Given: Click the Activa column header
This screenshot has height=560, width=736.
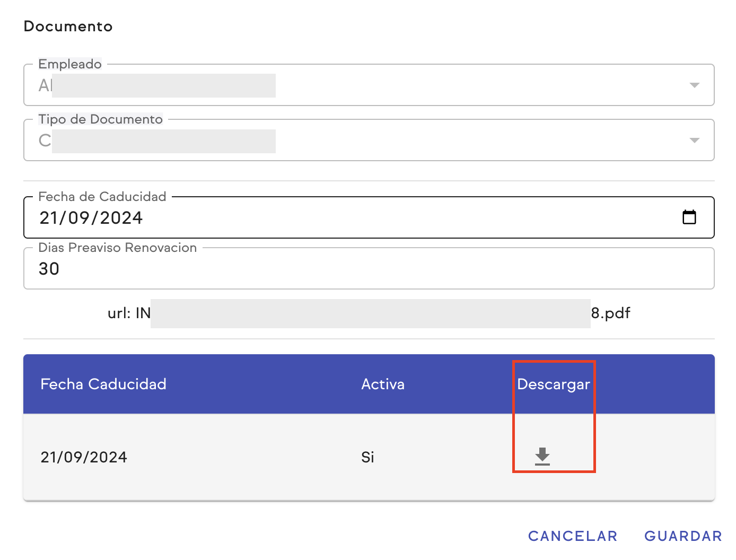Looking at the screenshot, I should pyautogui.click(x=382, y=384).
